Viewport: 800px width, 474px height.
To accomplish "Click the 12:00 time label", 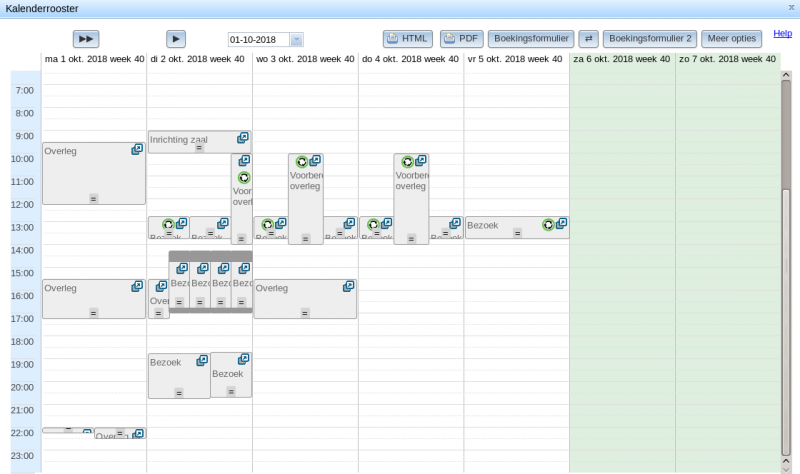I will 22,205.
